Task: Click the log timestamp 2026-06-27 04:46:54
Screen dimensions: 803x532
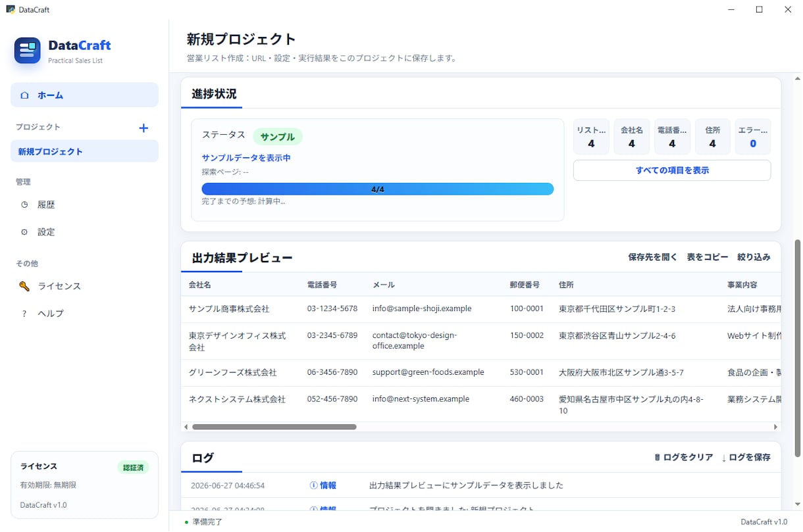Action: (228, 486)
